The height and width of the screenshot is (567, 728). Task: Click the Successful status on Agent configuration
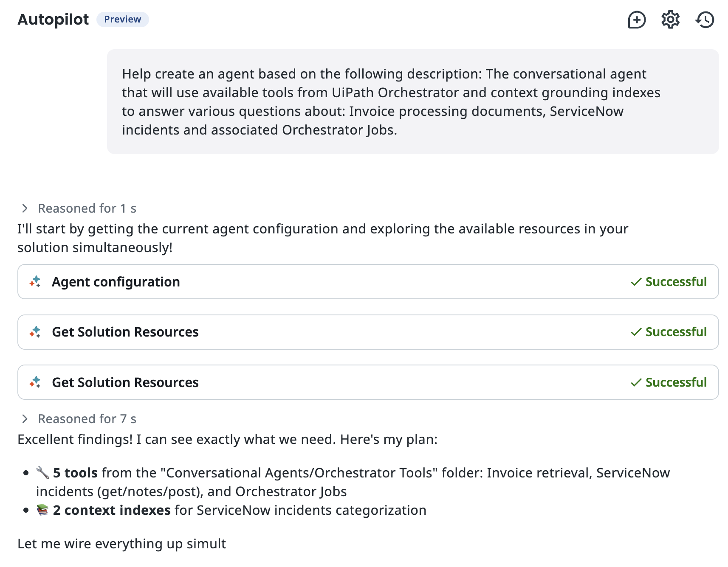669,282
